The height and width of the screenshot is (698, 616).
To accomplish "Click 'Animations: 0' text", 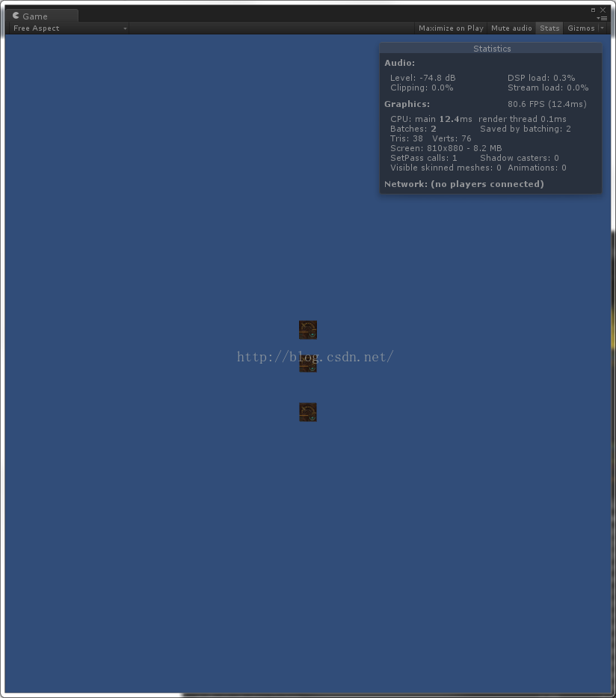I will point(537,168).
